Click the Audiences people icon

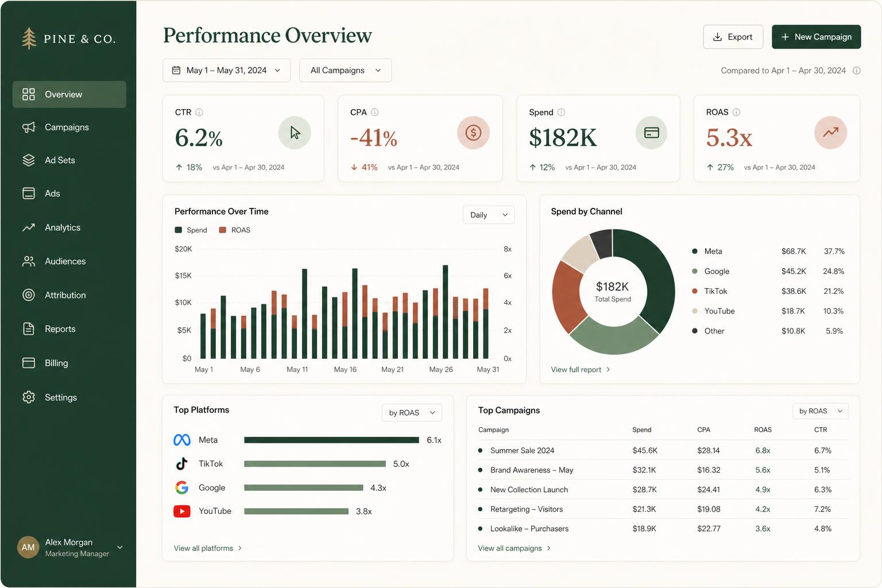pos(29,261)
